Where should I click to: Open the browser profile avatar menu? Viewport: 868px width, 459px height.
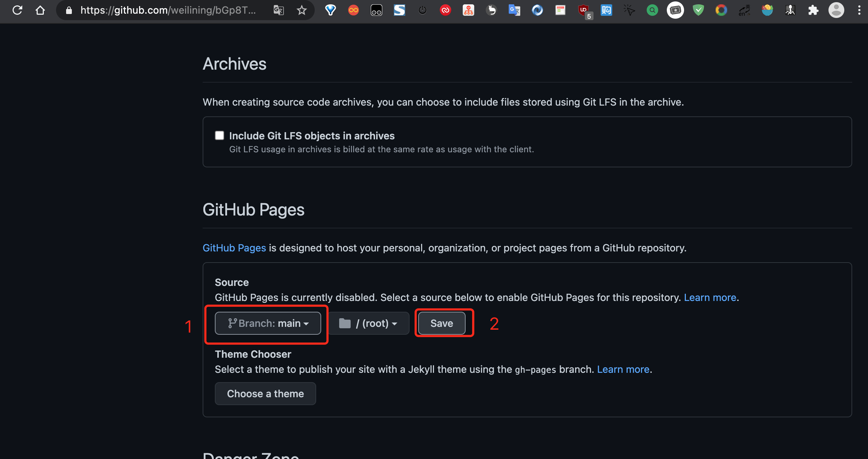tap(837, 10)
